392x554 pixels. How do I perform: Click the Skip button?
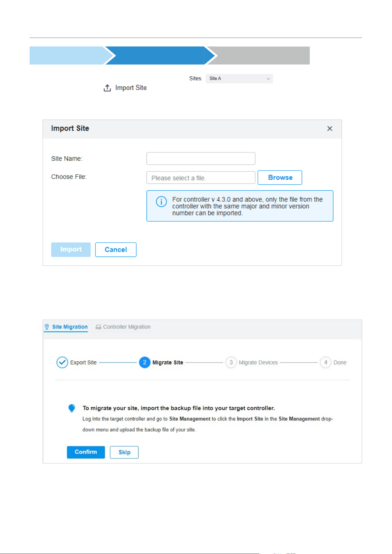point(124,452)
